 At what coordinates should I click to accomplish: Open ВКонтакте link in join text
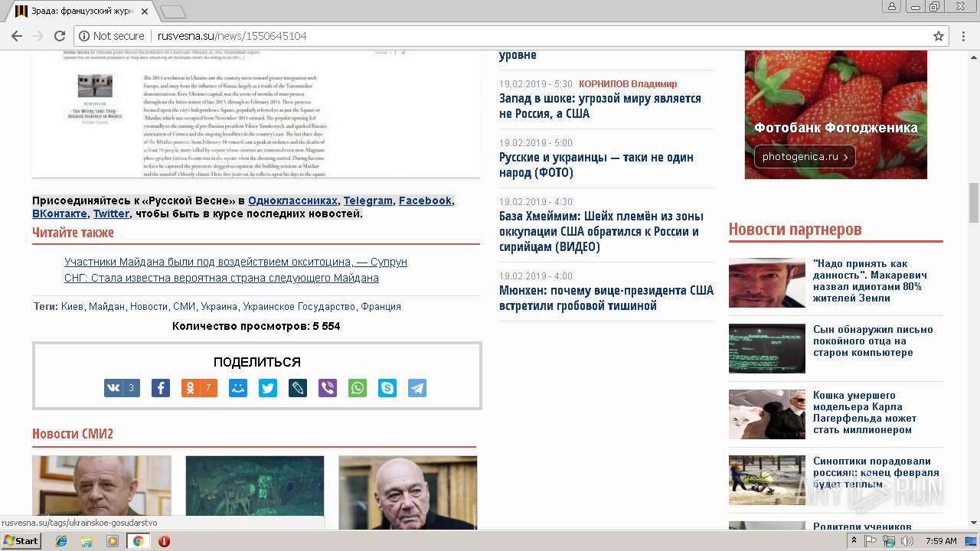pos(60,214)
